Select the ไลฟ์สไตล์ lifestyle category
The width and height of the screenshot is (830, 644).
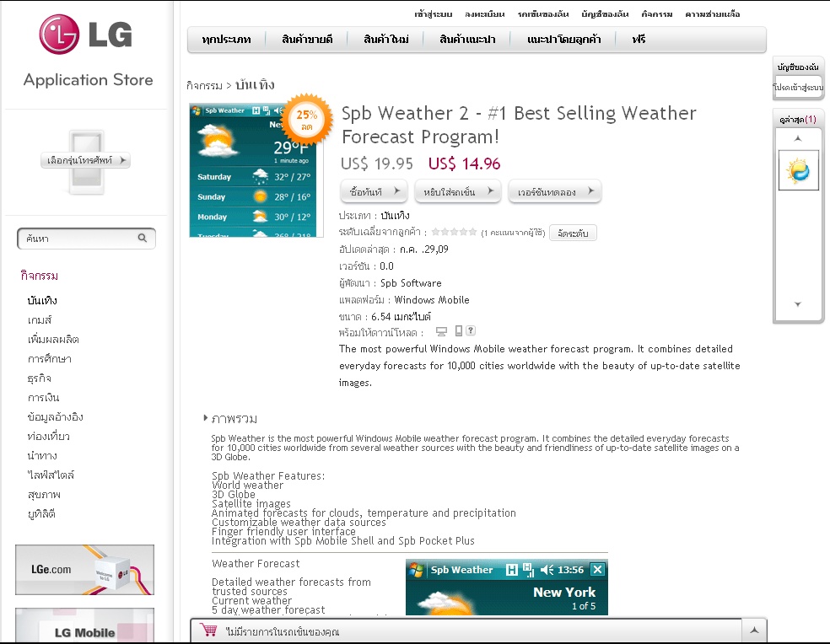pos(51,475)
